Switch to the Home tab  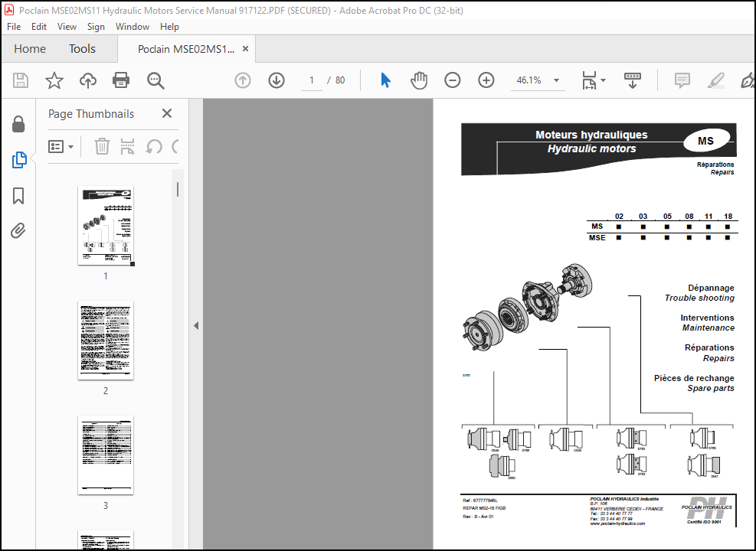tap(30, 49)
